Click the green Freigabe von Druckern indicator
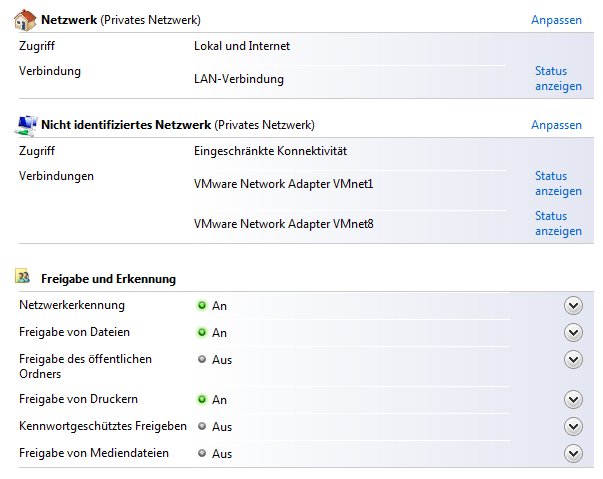This screenshot has height=479, width=603. [x=201, y=399]
